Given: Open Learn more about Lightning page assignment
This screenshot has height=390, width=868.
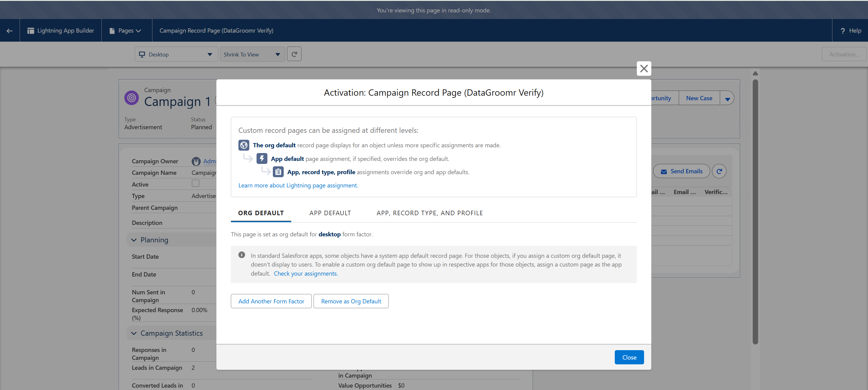Looking at the screenshot, I should point(298,185).
